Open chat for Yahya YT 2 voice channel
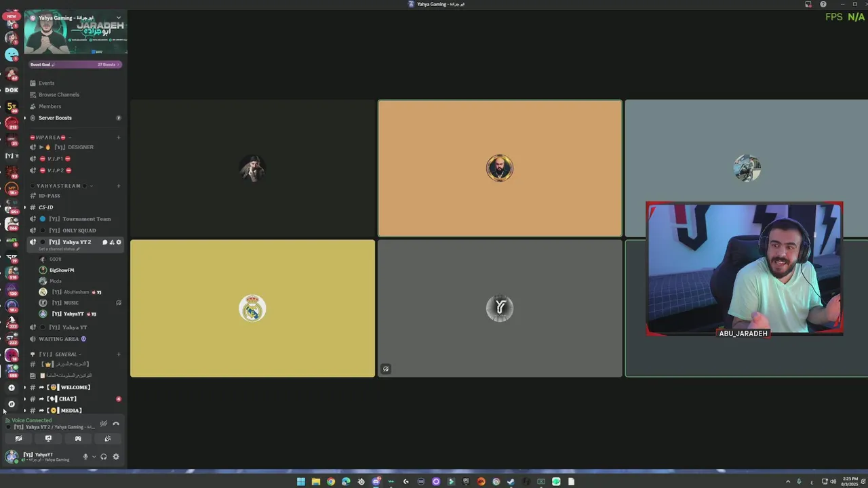Image resolution: width=868 pixels, height=488 pixels. 105,242
